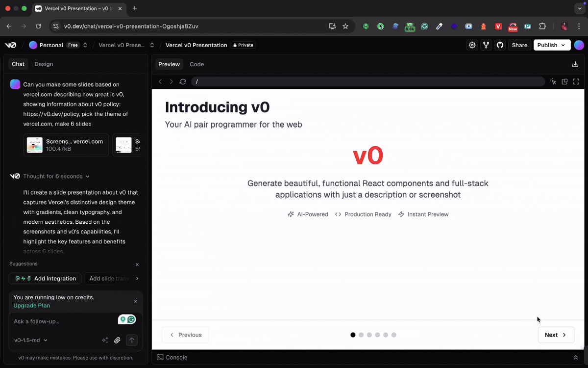Select second slide indicator dot
This screenshot has height=368, width=588.
coord(361,335)
